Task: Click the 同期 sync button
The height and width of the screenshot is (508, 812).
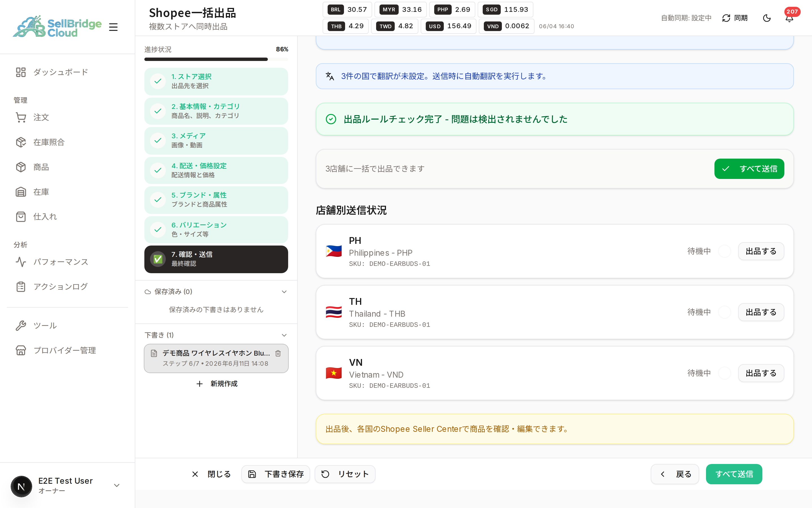Action: pyautogui.click(x=734, y=18)
